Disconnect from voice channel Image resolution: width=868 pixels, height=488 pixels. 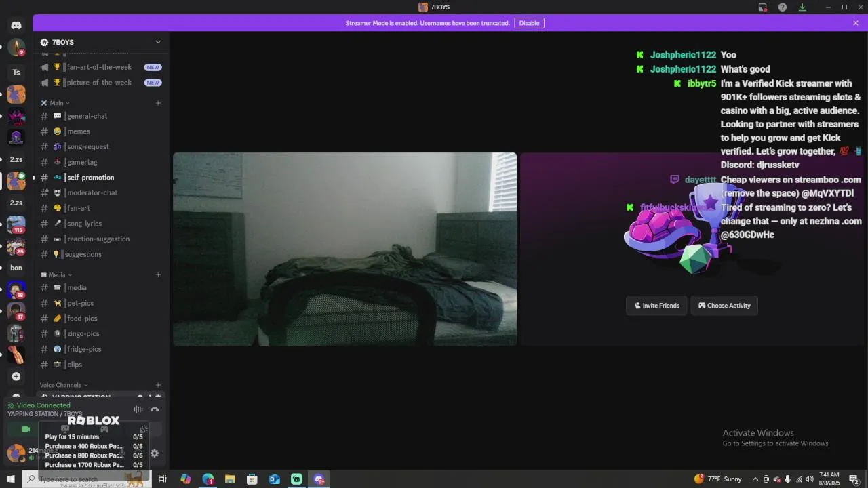155,409
